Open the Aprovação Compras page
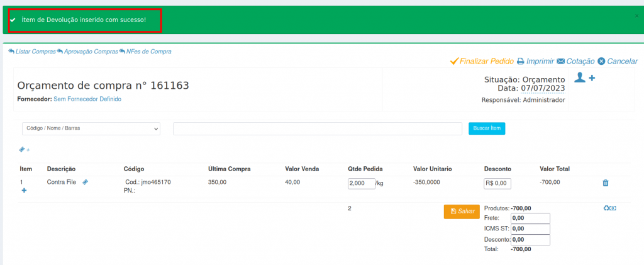The height and width of the screenshot is (265, 644). click(90, 52)
